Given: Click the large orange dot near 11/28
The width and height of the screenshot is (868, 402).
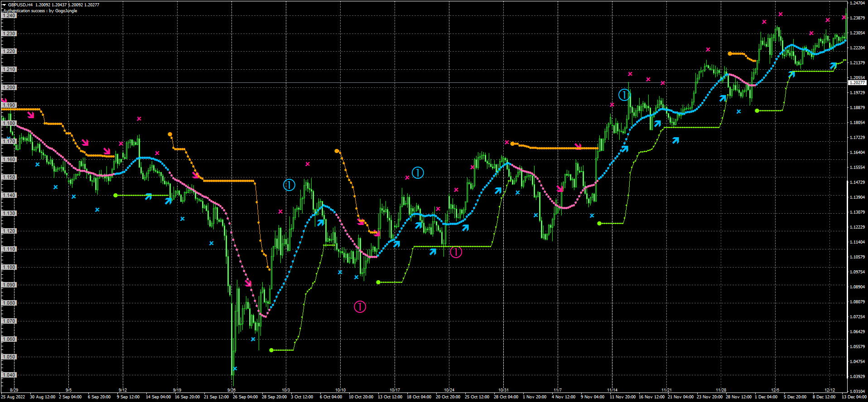Looking at the screenshot, I should pyautogui.click(x=729, y=53).
